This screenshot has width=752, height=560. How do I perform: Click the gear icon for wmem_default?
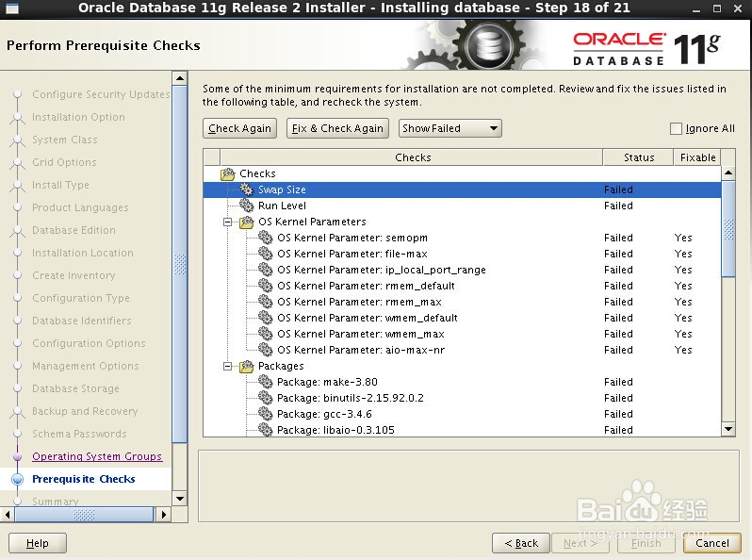(265, 318)
